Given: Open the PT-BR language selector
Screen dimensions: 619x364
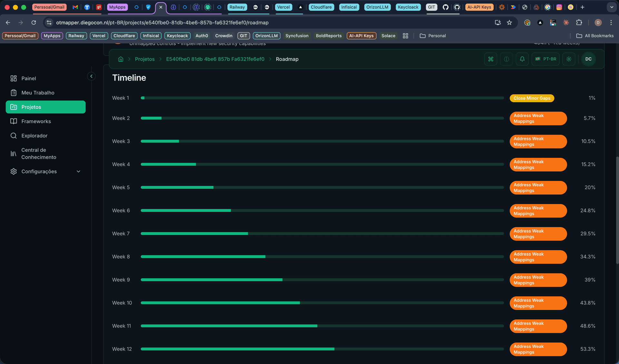Looking at the screenshot, I should [545, 59].
